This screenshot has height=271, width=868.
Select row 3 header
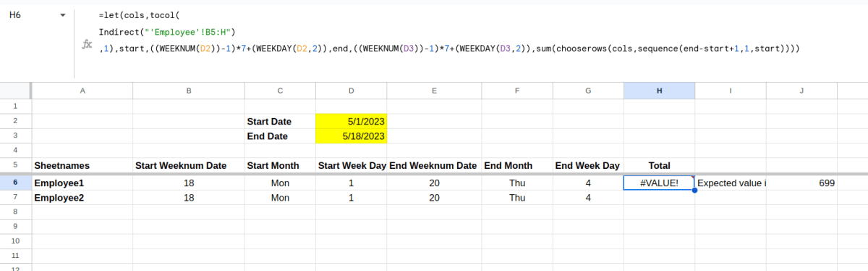(x=14, y=136)
